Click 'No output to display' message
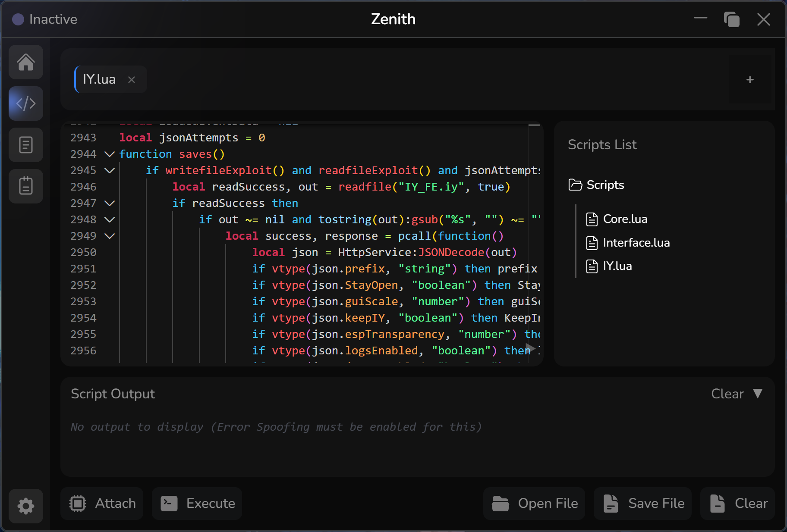Screen dimensions: 787x532 [x=276, y=427]
